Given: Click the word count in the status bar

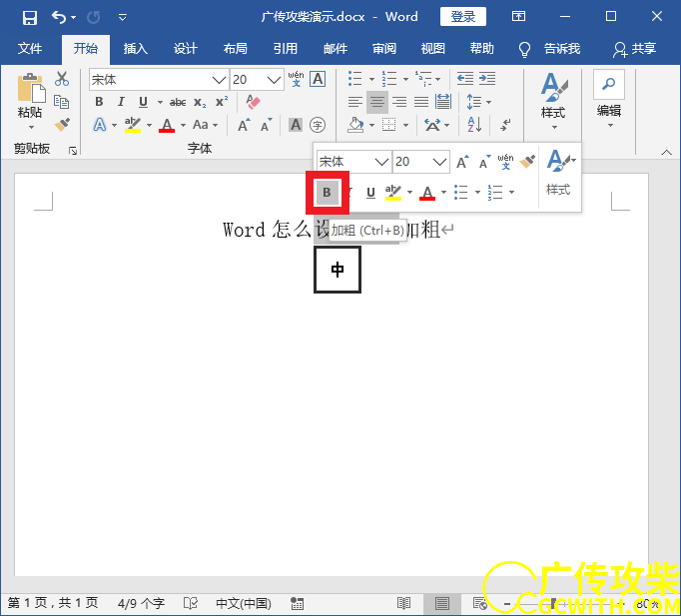Looking at the screenshot, I should tap(141, 603).
